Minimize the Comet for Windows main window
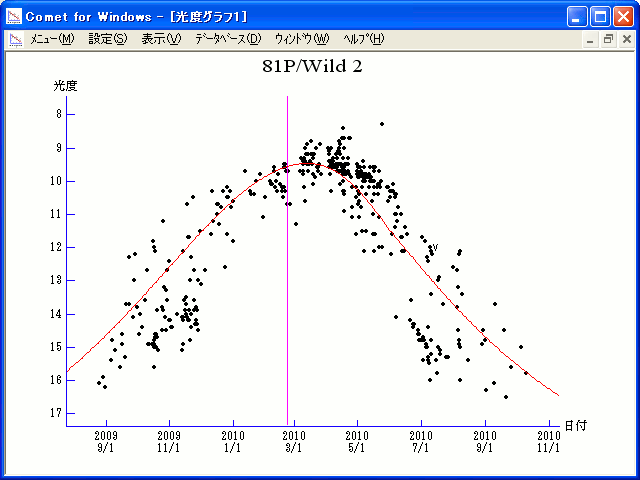This screenshot has height=480, width=640. click(x=577, y=17)
